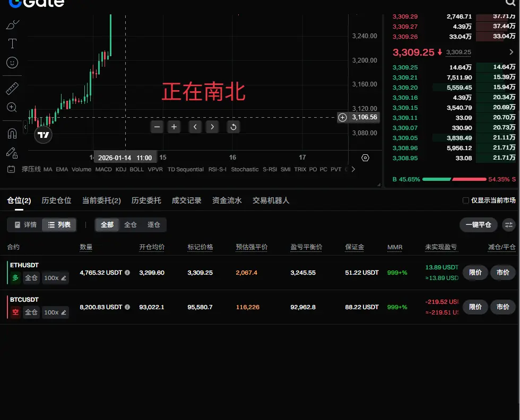Add KDJ indicator

[121, 169]
